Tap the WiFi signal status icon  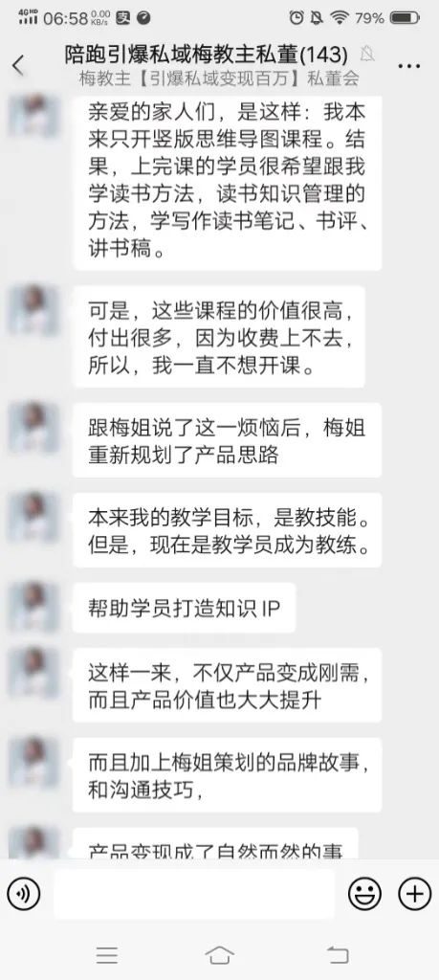(x=340, y=17)
